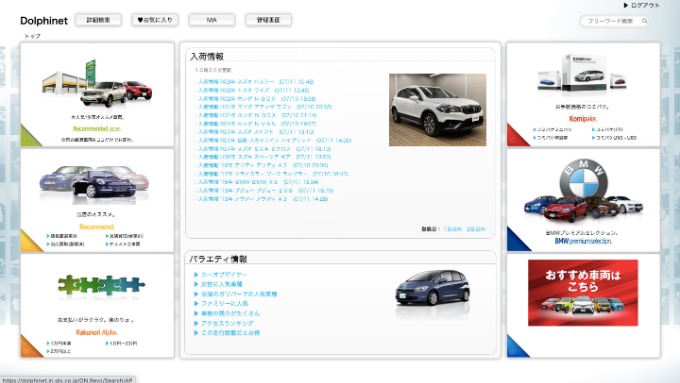Click the バラエティ情報 section heading
The width and height of the screenshot is (680, 383).
[x=218, y=259]
